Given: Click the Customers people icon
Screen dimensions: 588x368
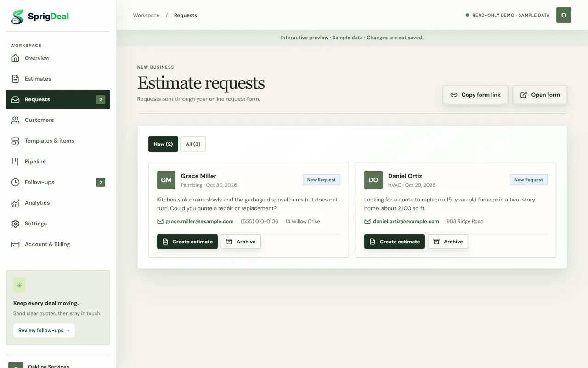Looking at the screenshot, I should pyautogui.click(x=16, y=120).
